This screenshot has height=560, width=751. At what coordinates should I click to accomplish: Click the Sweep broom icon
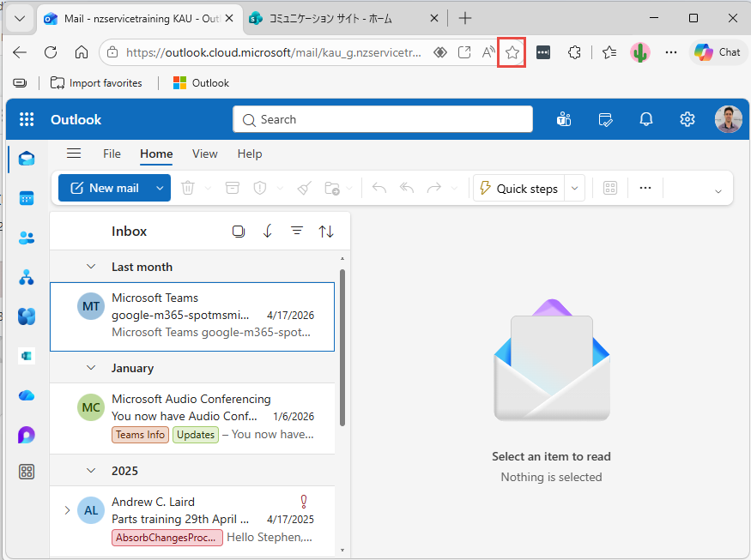305,188
